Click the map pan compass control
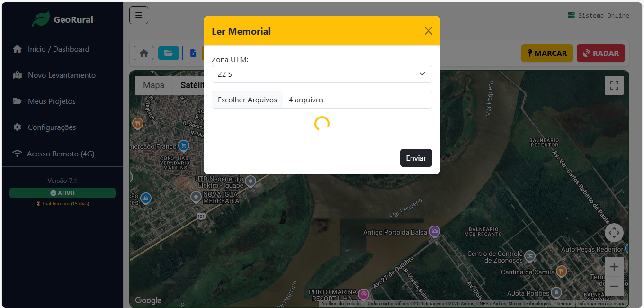 (614, 233)
